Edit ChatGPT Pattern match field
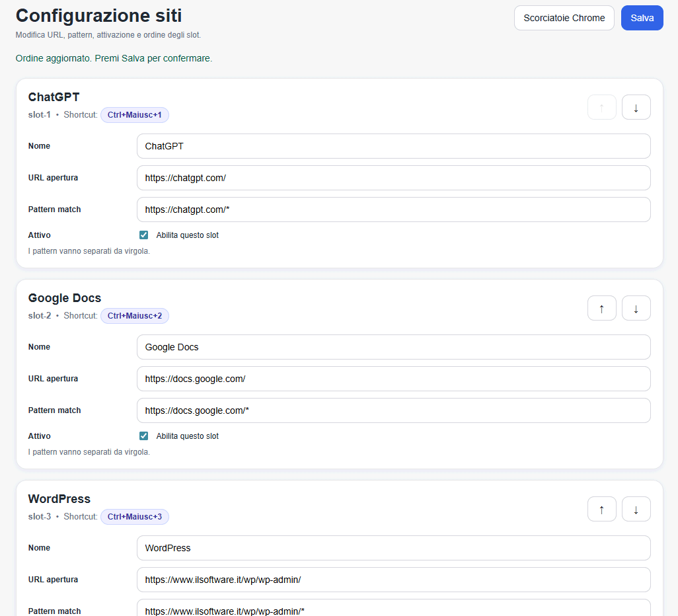The height and width of the screenshot is (616, 678). point(393,210)
